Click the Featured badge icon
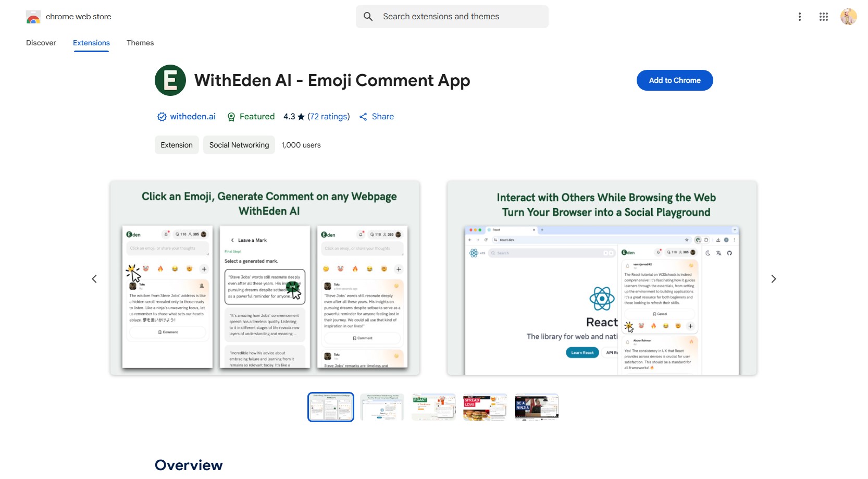 231,117
